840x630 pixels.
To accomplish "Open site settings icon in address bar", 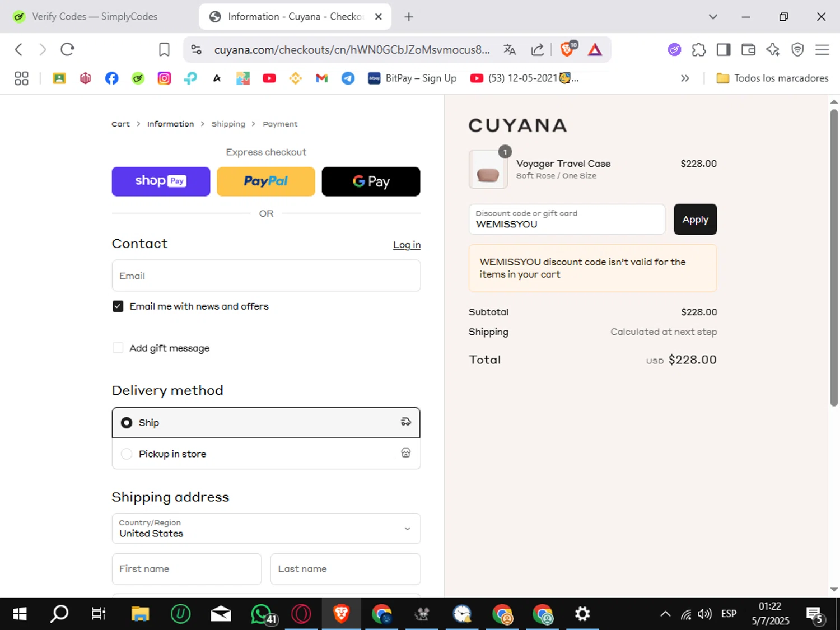I will pyautogui.click(x=196, y=50).
